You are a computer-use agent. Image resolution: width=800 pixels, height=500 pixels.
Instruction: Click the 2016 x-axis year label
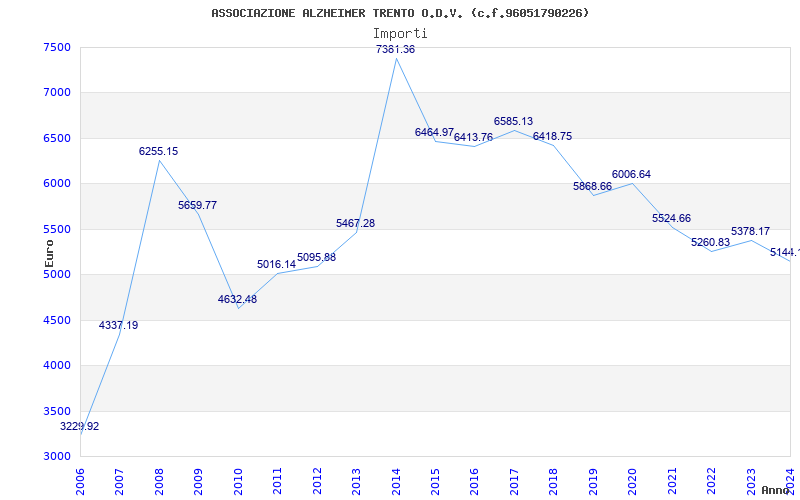coord(474,482)
